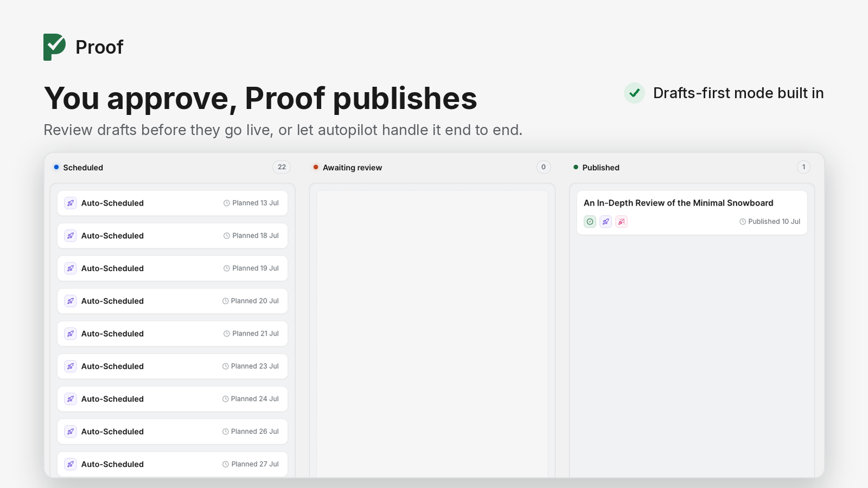868x488 pixels.
Task: Open the Auto-Scheduled card planned 24 Jul
Action: point(173,399)
